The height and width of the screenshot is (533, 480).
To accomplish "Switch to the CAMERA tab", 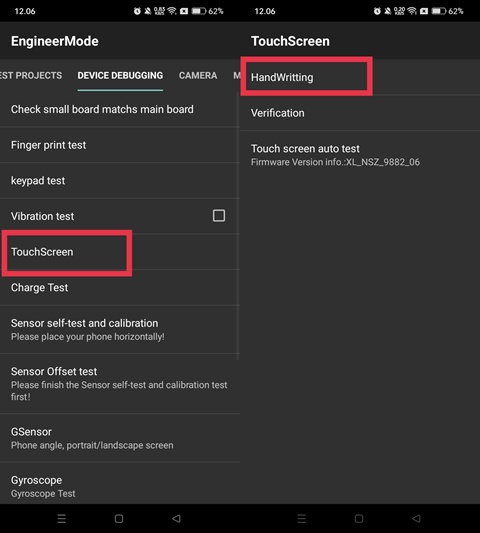I will (198, 75).
